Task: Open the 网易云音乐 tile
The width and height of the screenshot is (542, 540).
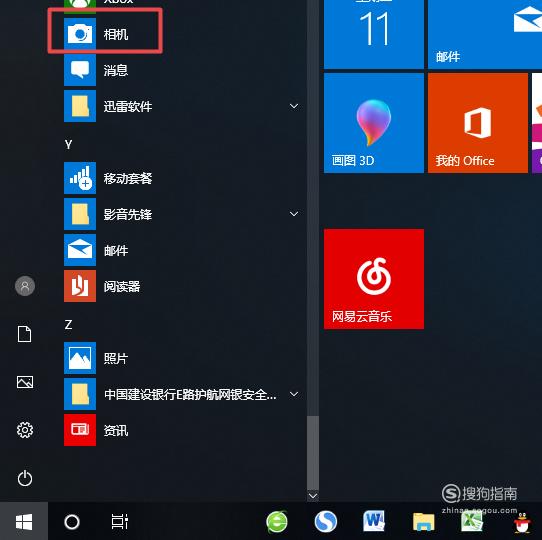Action: point(374,279)
